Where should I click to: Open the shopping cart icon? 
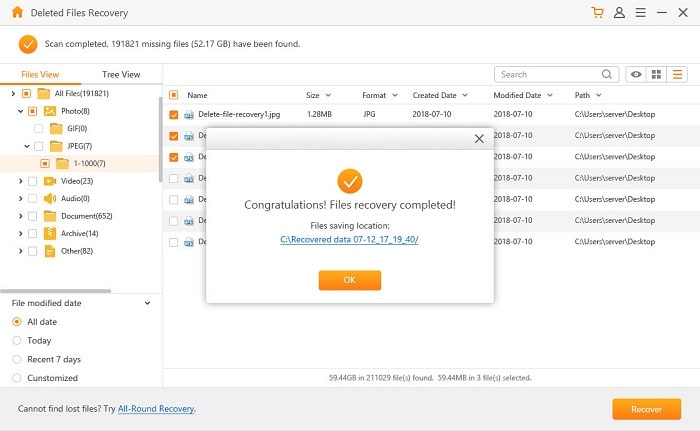click(x=597, y=13)
